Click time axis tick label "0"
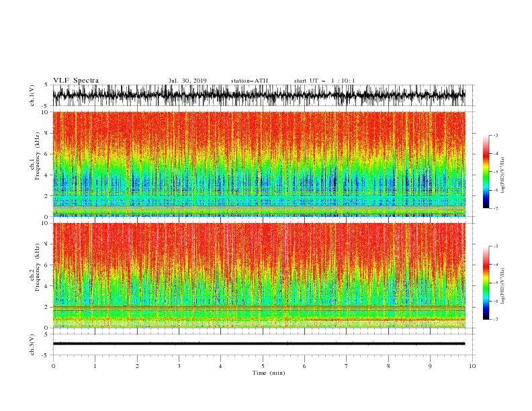The height and width of the screenshot is (411, 532). coord(53,366)
